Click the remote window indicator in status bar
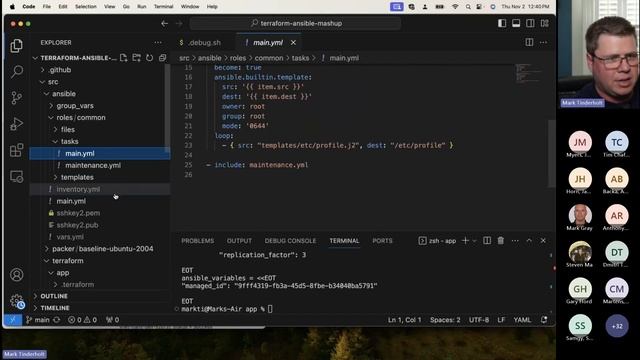Image resolution: width=640 pixels, height=360 pixels. click(13, 320)
